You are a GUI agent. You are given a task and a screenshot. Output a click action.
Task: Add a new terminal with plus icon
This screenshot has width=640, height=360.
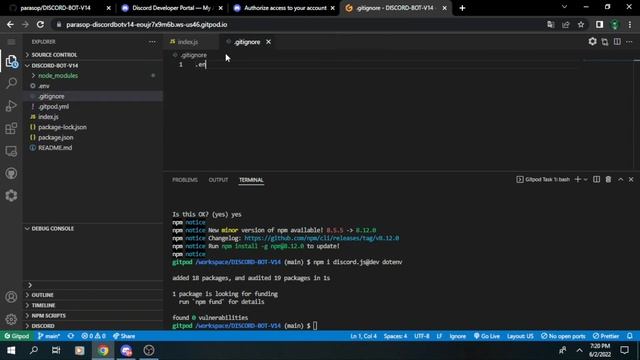point(578,180)
